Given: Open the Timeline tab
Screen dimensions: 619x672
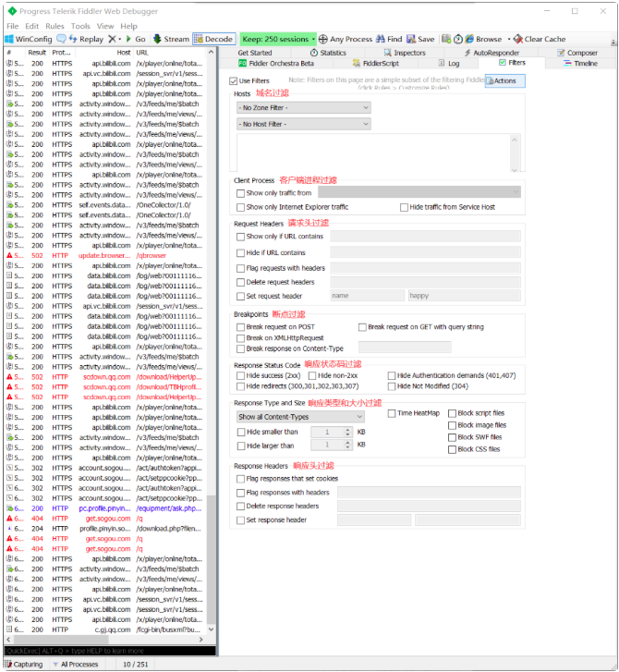Looking at the screenshot, I should 580,64.
